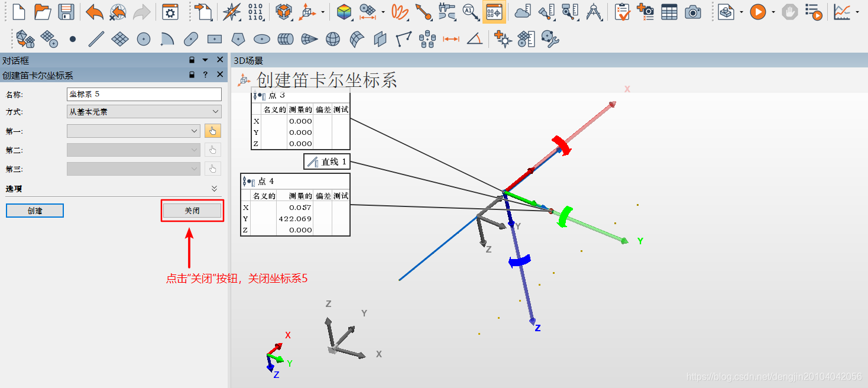868x388 pixels.
Task: Open the table grid icon
Action: [669, 11]
